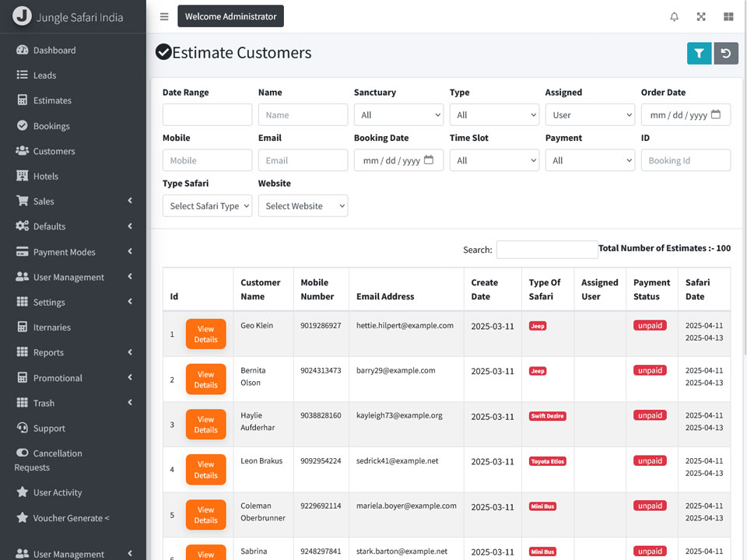Click the Iternaries calculator icon

coord(22,327)
